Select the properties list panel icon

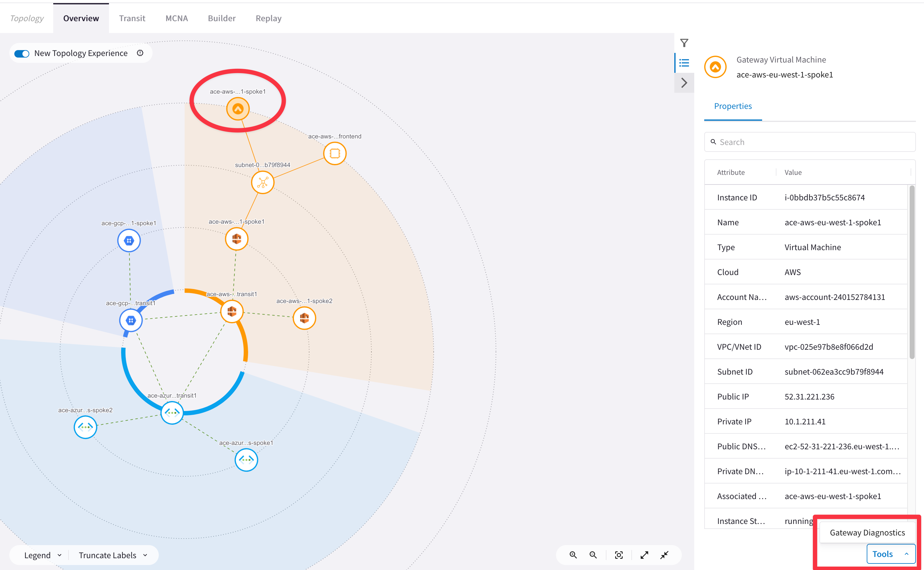pyautogui.click(x=684, y=63)
